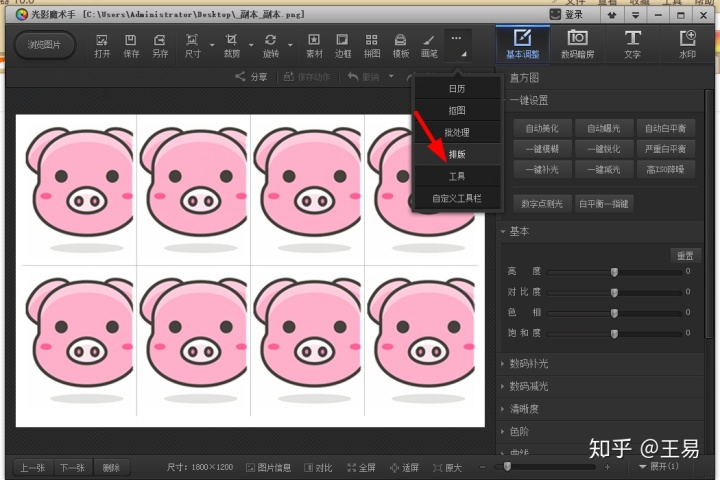Expand the 清晰度 section
The width and height of the screenshot is (720, 480).
click(x=523, y=409)
